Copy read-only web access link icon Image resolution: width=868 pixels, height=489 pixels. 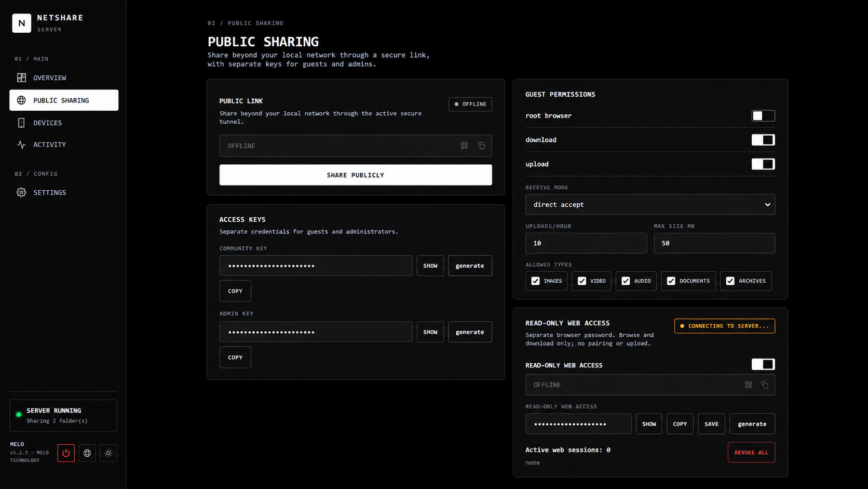[x=765, y=385]
